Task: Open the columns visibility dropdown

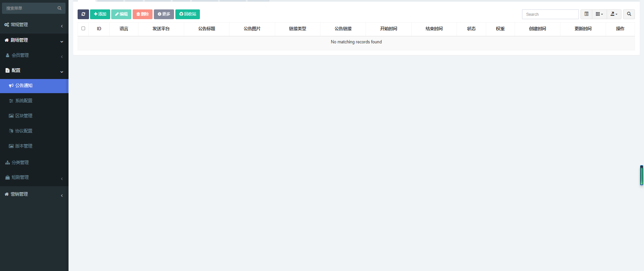Action: click(x=599, y=14)
